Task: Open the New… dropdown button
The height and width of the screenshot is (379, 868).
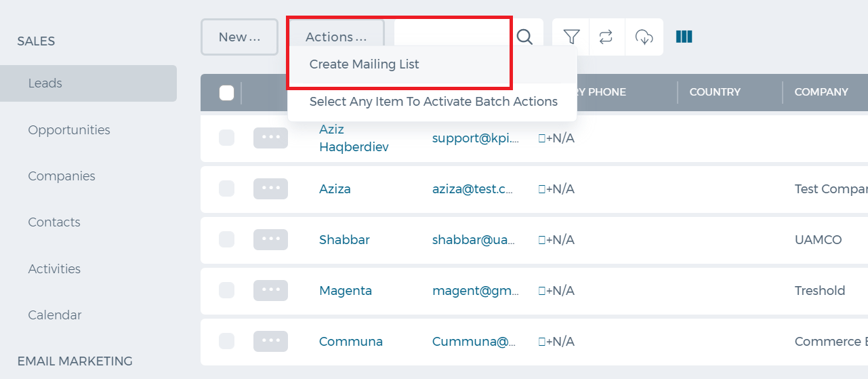Action: [240, 37]
